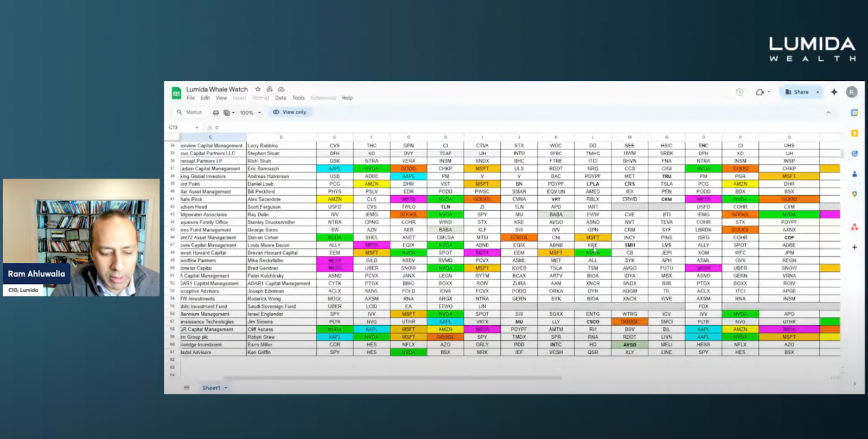The width and height of the screenshot is (868, 439).
Task: Open the all sheets list icon
Action: (187, 388)
